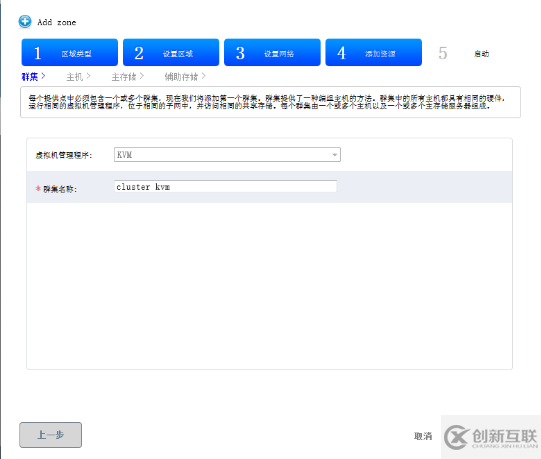Click the 取消 cancel link
Screen dimensions: 541x459
[x=423, y=436]
